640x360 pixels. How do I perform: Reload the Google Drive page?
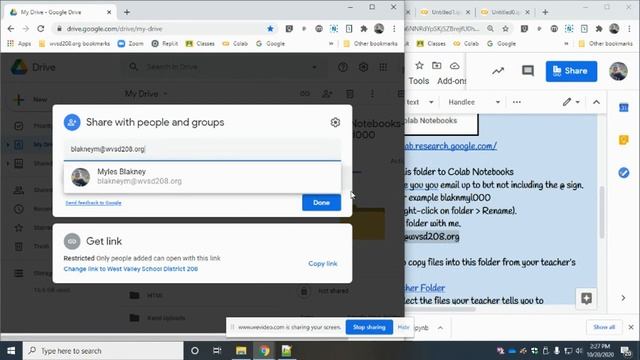(x=40, y=29)
